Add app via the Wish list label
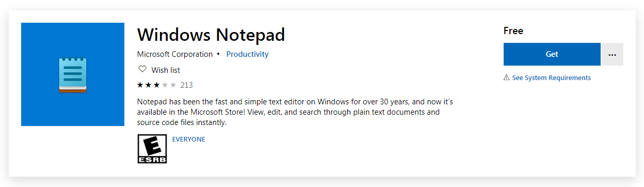Screen dimensions: 644x187 (166, 70)
